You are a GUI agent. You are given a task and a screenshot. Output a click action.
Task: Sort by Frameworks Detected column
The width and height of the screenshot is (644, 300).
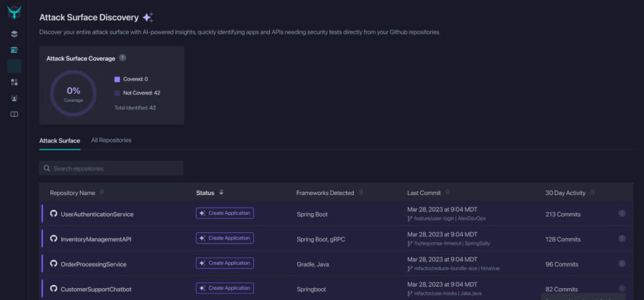(361, 192)
